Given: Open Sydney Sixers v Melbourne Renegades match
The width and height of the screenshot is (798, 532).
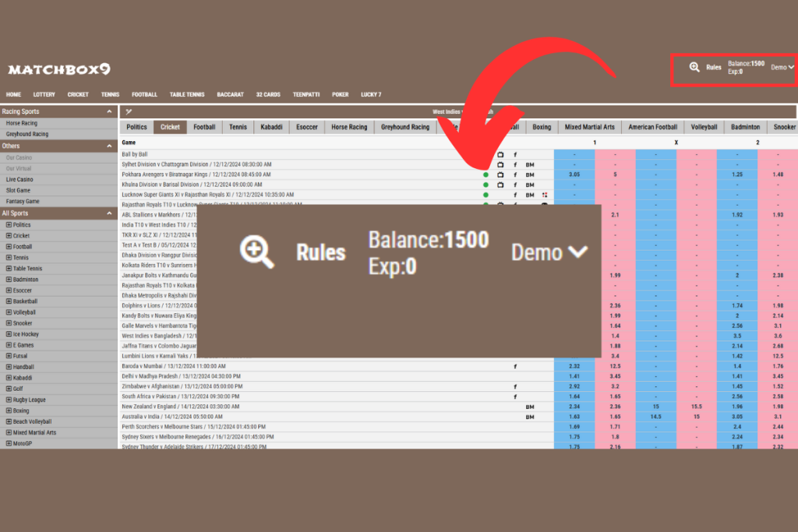Looking at the screenshot, I should 197,437.
